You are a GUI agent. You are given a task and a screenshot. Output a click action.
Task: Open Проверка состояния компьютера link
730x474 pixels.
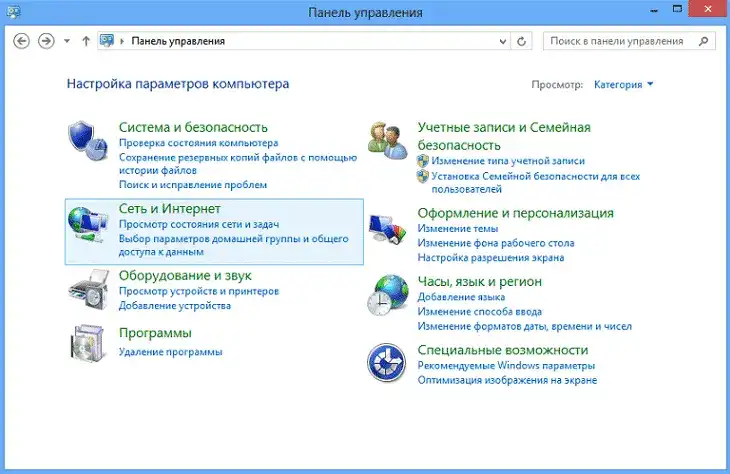(x=198, y=143)
